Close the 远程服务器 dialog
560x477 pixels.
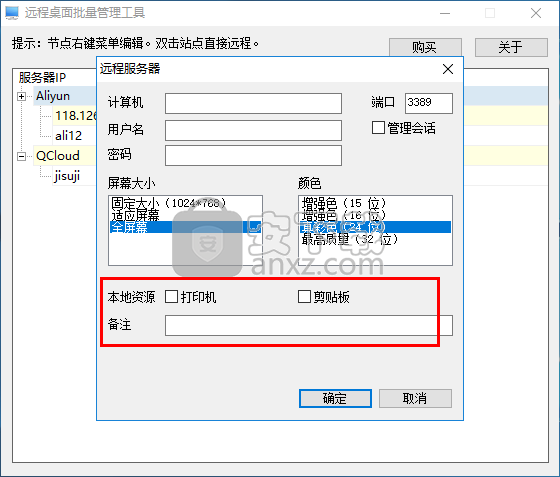tap(448, 69)
